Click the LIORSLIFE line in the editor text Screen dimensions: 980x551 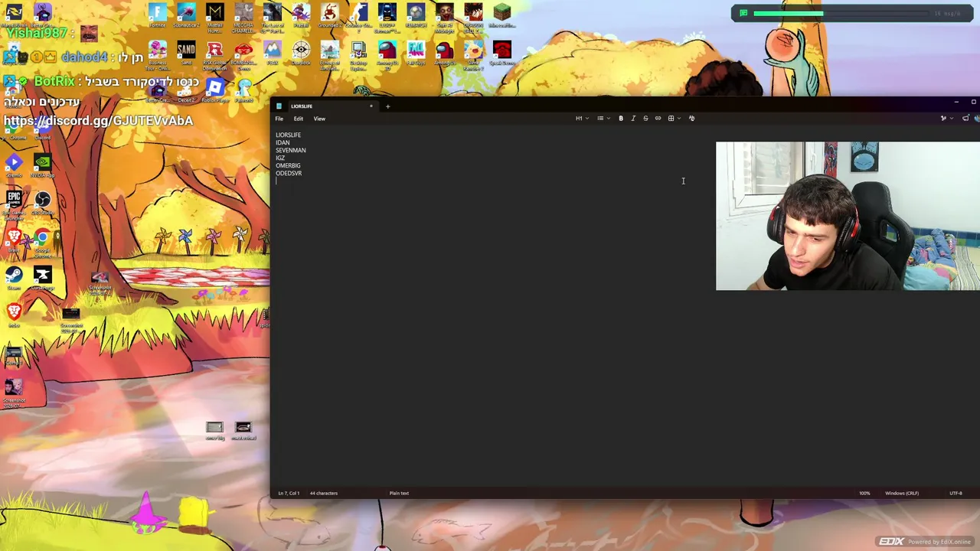pyautogui.click(x=289, y=135)
